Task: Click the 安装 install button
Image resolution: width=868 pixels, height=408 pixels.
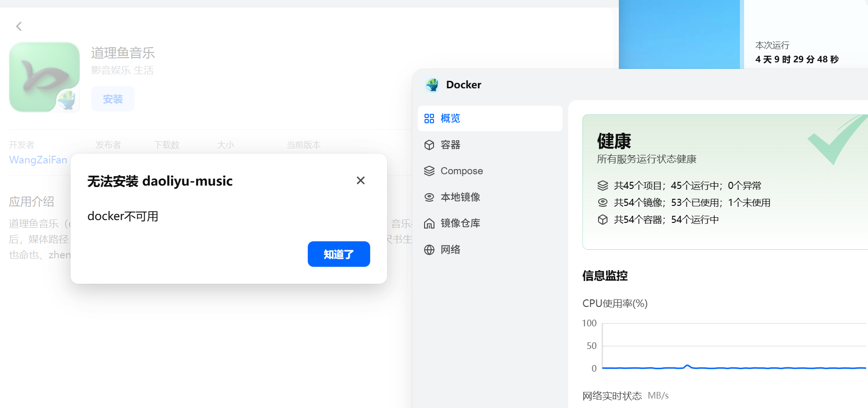Action: pos(113,99)
